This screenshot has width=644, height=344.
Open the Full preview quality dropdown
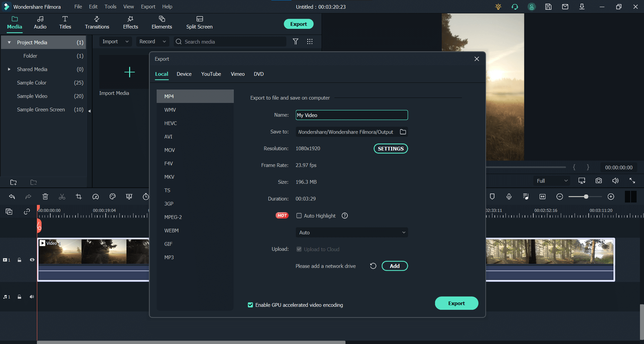(x=552, y=181)
